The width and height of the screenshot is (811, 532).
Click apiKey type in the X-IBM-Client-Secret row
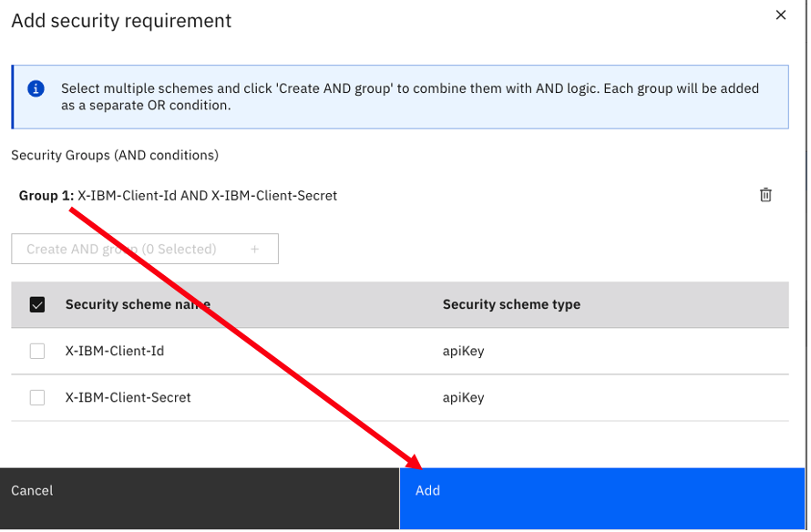pyautogui.click(x=463, y=397)
